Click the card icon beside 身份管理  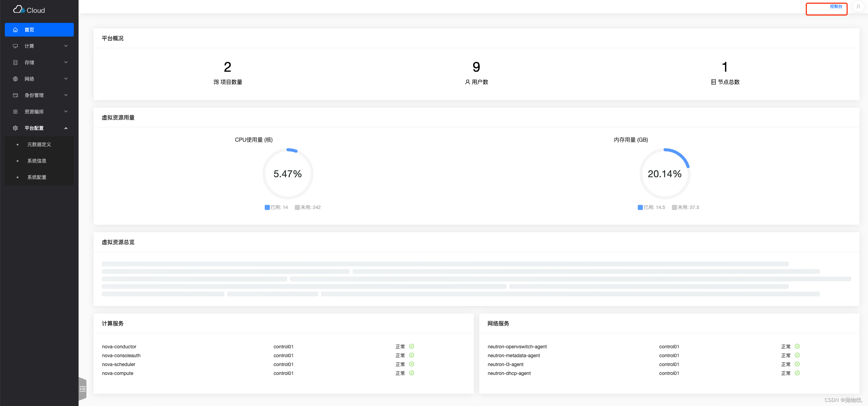pyautogui.click(x=15, y=95)
